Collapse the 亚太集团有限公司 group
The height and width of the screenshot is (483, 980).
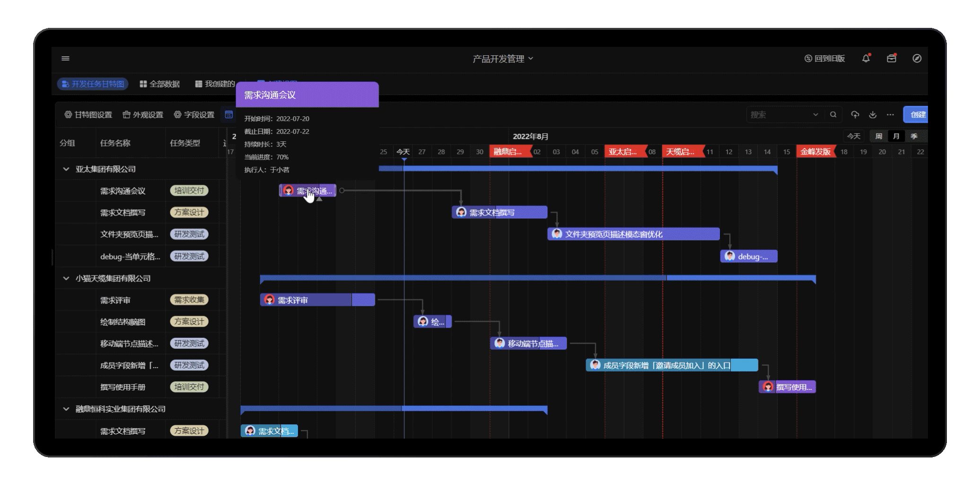coord(66,169)
